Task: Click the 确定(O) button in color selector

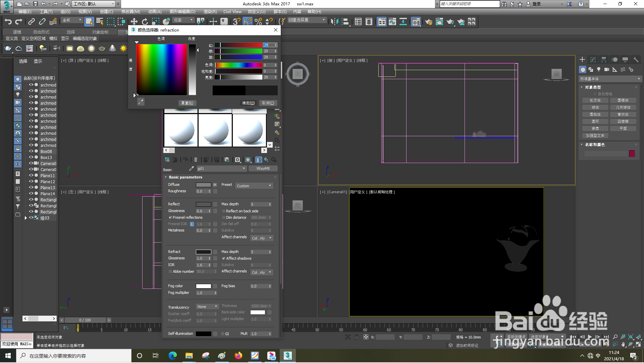Action: (248, 103)
